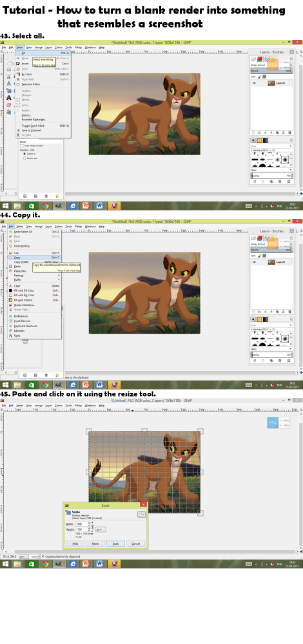
Task: Select the Text tool in step 43 toolbox
Action: (9, 98)
